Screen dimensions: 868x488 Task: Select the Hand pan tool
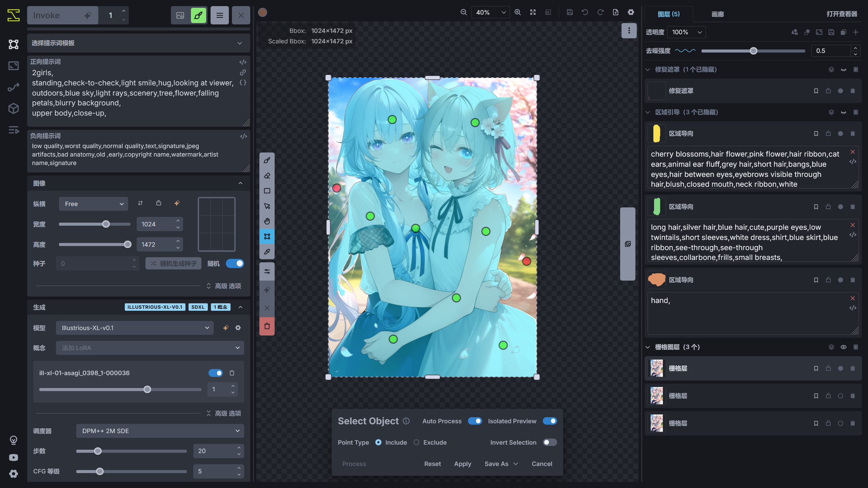(267, 221)
